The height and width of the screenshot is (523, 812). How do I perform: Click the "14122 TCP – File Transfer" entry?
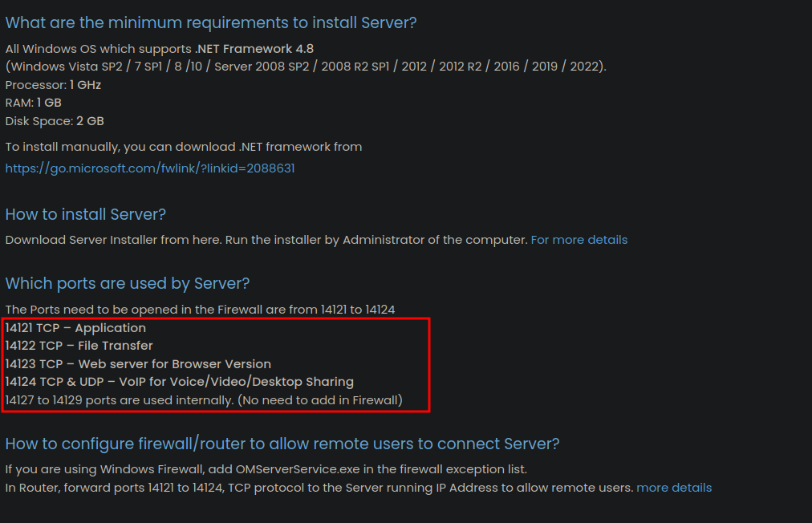(x=79, y=346)
